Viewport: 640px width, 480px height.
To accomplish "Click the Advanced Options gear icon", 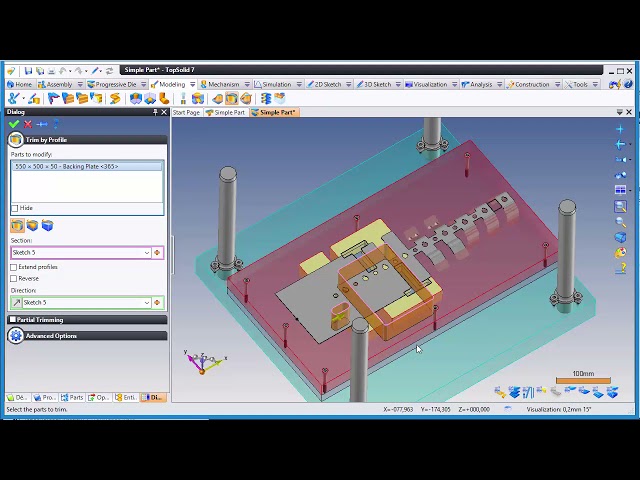I will coord(15,336).
